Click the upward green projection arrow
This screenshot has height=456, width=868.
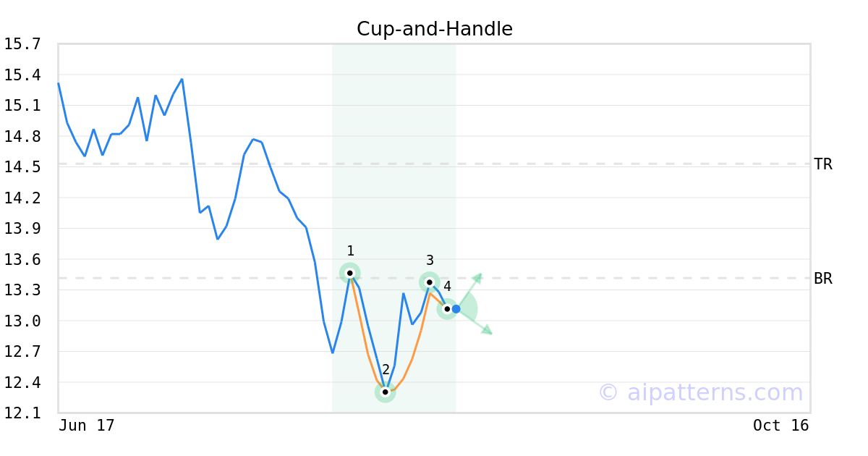click(x=477, y=279)
